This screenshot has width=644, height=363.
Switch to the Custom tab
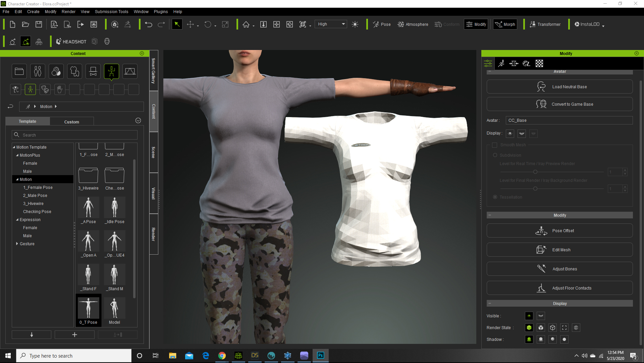(71, 121)
